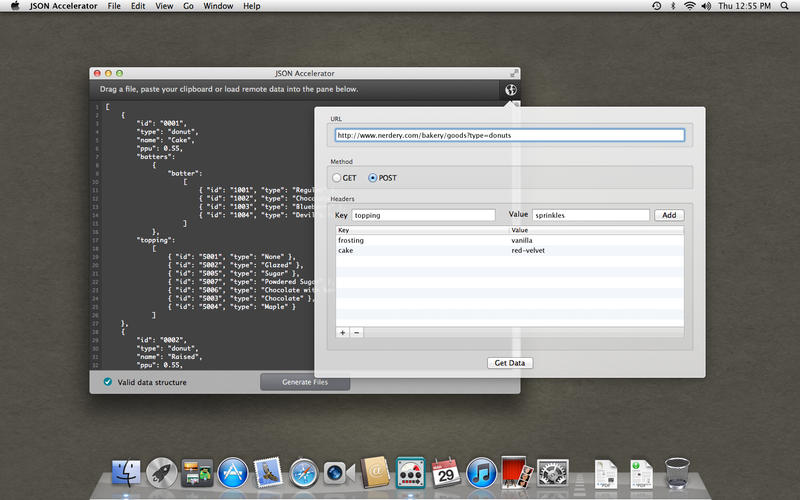Screen dimensions: 800x500
Task: Click the Bluetooth menu bar icon
Action: point(673,6)
